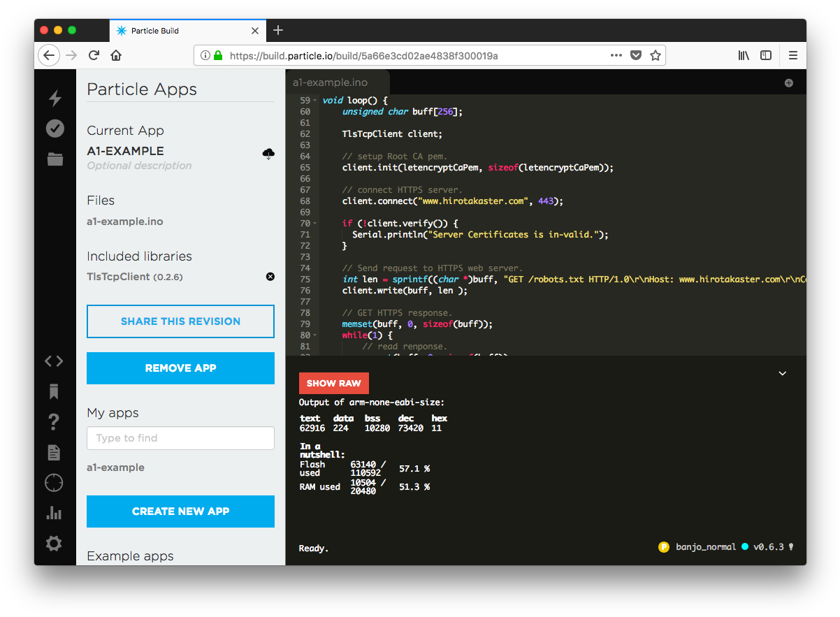Save the current app with folder icon
840x617 pixels.
pyautogui.click(x=55, y=159)
